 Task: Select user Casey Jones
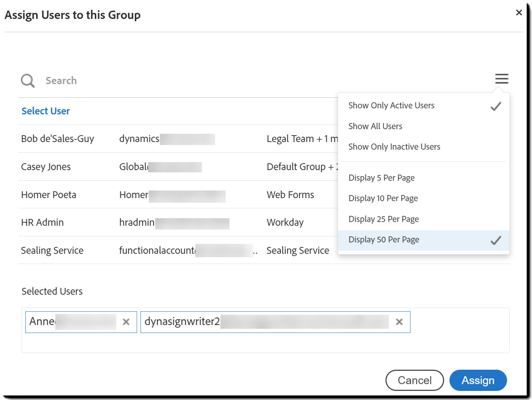click(45, 167)
